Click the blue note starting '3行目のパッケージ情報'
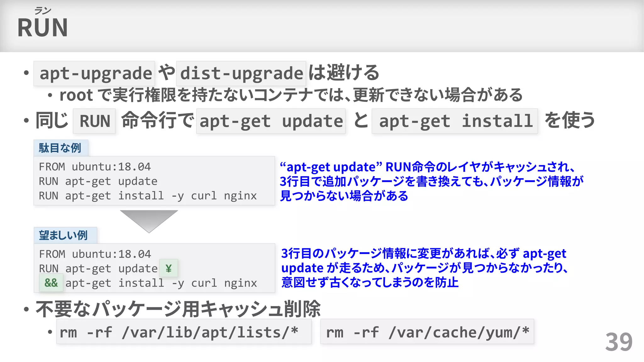The image size is (644, 362). point(425,268)
